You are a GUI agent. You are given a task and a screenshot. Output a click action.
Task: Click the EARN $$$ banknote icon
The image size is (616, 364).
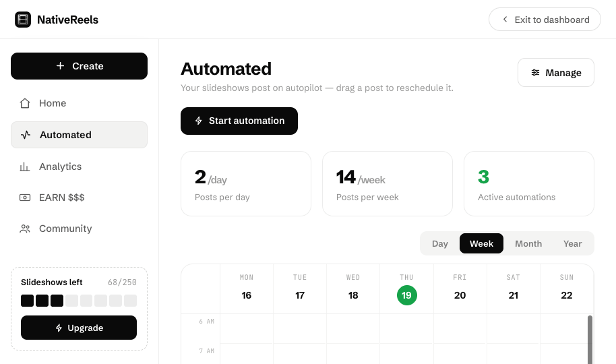pyautogui.click(x=25, y=198)
